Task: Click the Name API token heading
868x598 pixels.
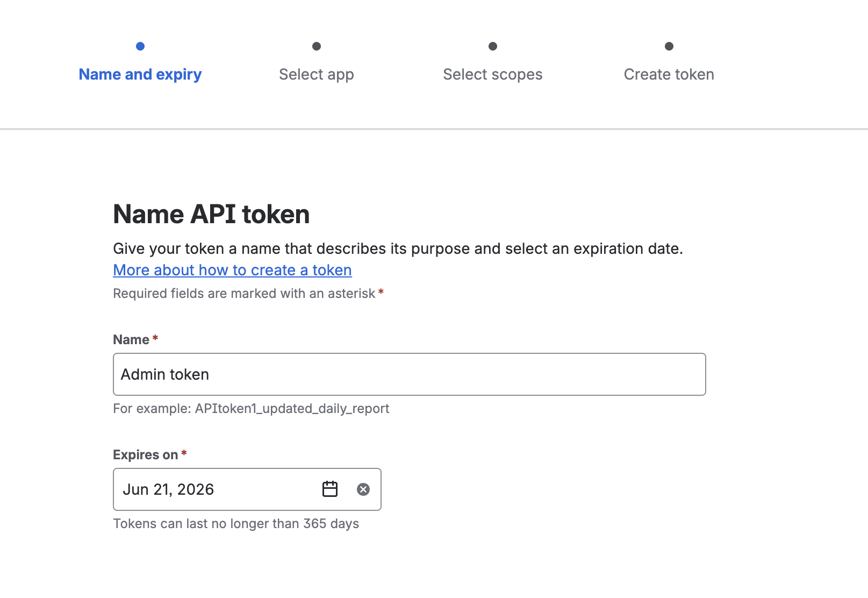Action: click(211, 214)
